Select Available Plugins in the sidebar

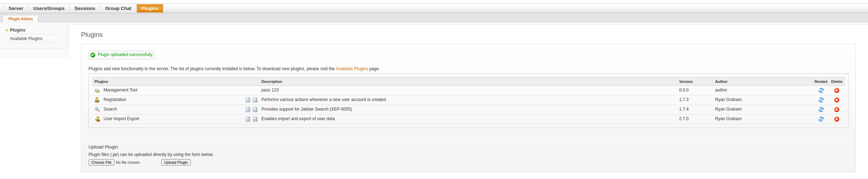26,39
